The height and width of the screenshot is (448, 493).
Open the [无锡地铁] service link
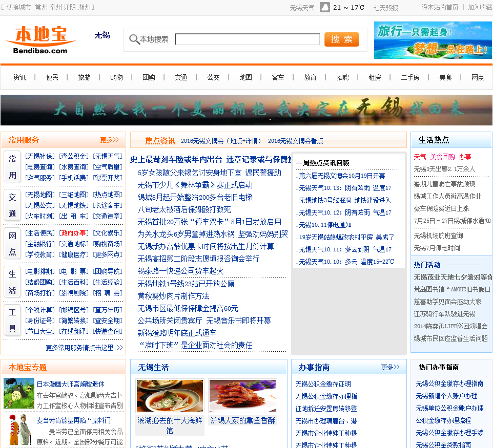click(x=74, y=205)
